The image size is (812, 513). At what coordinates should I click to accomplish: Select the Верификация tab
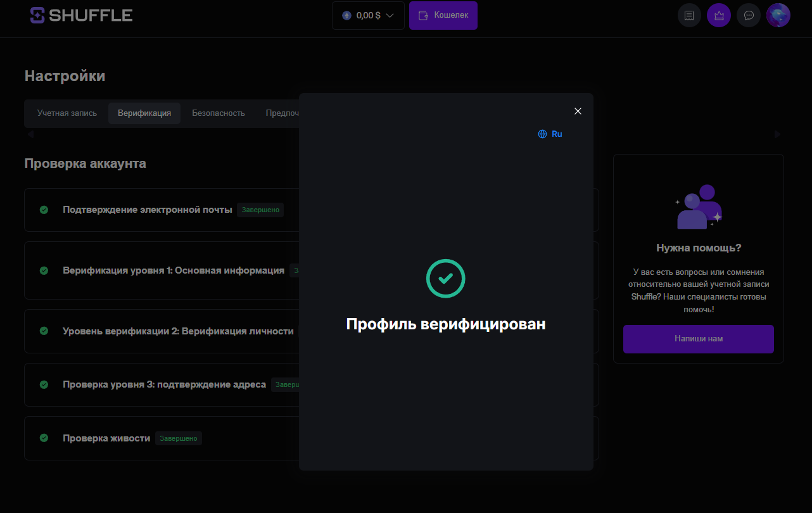tap(144, 113)
